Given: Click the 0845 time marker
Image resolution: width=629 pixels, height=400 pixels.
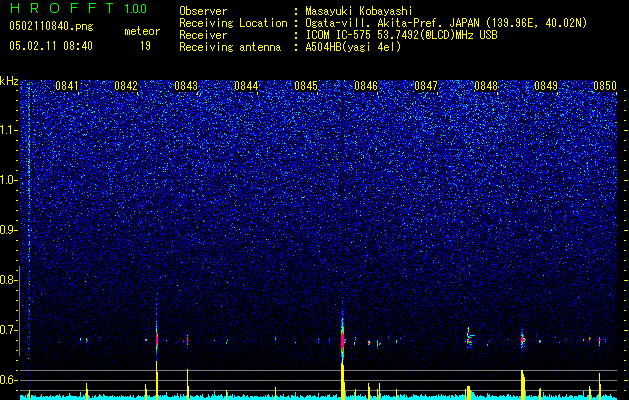Looking at the screenshot, I should (306, 86).
